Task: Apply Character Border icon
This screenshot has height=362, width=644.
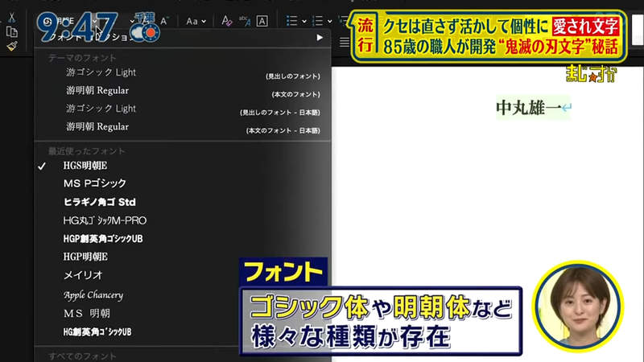Action: click(262, 21)
